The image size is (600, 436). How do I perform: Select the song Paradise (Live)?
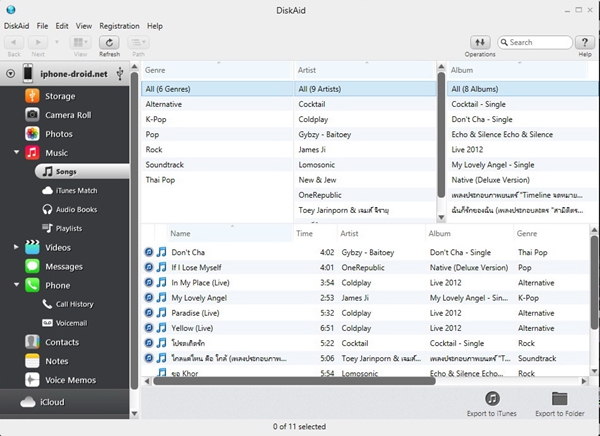click(365, 313)
